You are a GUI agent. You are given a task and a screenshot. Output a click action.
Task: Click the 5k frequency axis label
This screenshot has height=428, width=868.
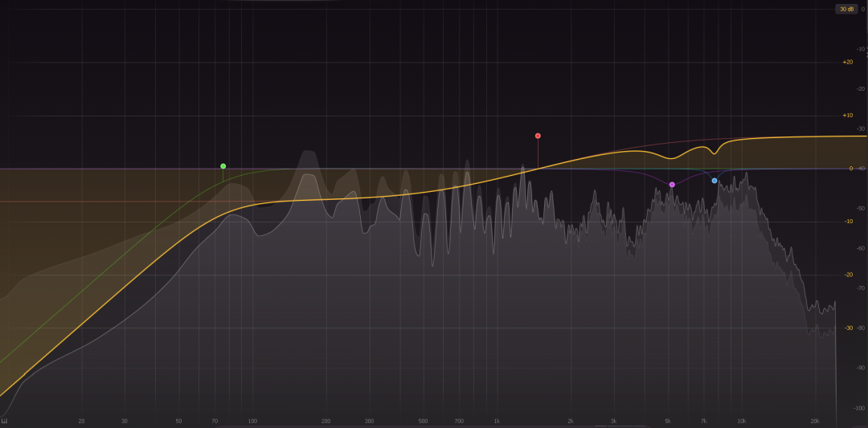pyautogui.click(x=668, y=422)
